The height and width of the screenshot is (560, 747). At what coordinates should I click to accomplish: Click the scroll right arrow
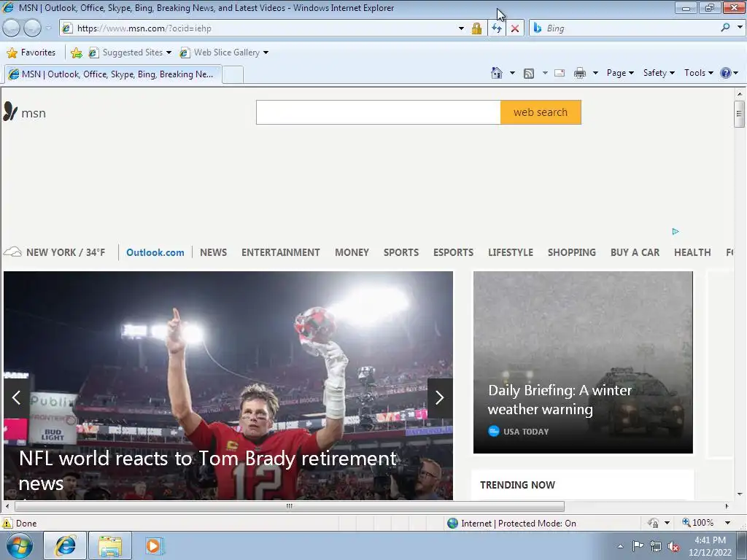(x=727, y=506)
